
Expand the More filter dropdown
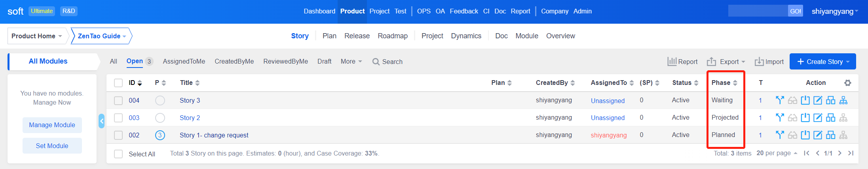(351, 62)
